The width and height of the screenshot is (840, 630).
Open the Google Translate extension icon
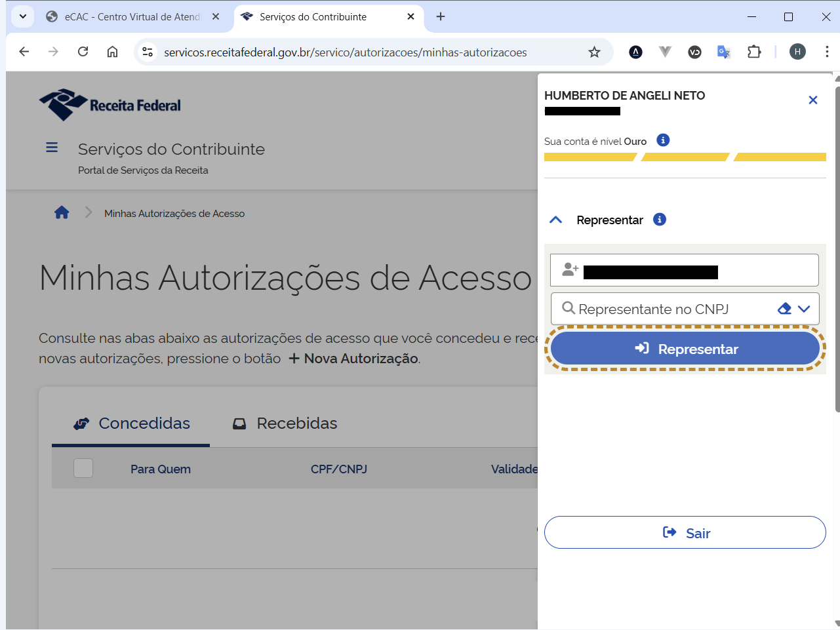click(x=724, y=52)
